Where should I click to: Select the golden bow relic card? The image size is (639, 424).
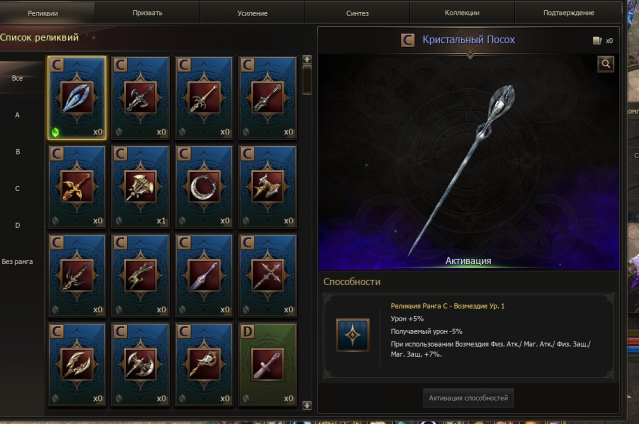coord(77,187)
